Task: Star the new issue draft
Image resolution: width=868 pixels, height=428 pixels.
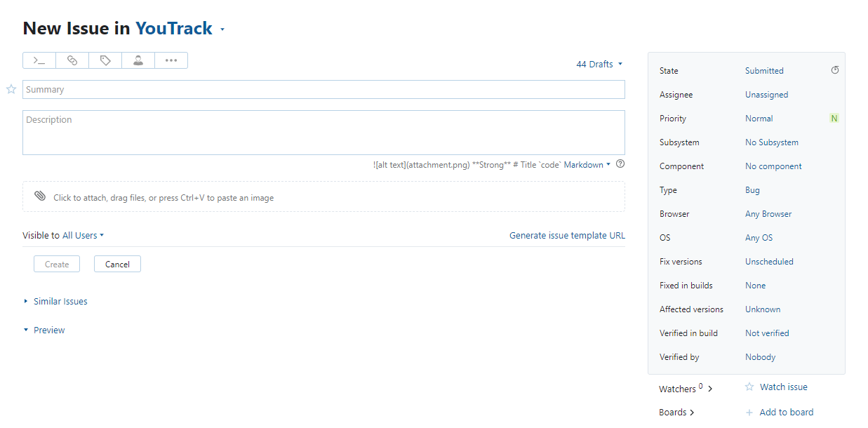Action: [11, 89]
